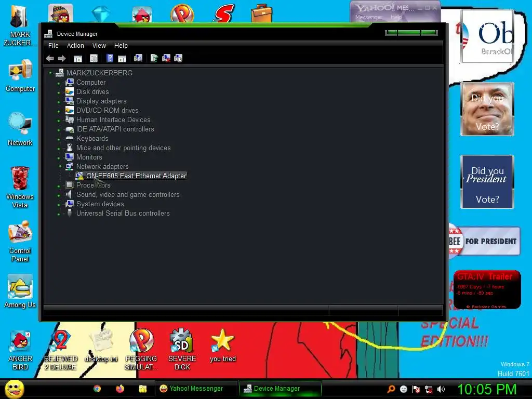Open the Windows Vista recycle bin icon
The width and height of the screenshot is (532, 399).
[x=20, y=187]
